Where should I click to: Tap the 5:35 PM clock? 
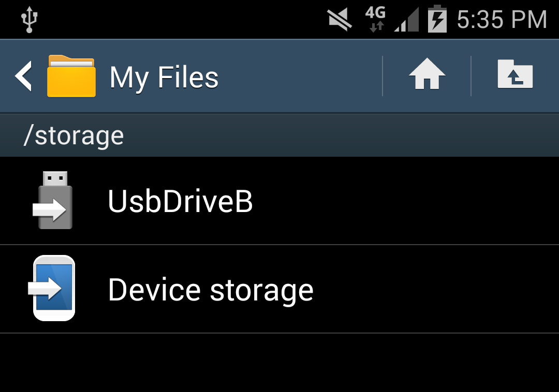pyautogui.click(x=502, y=20)
